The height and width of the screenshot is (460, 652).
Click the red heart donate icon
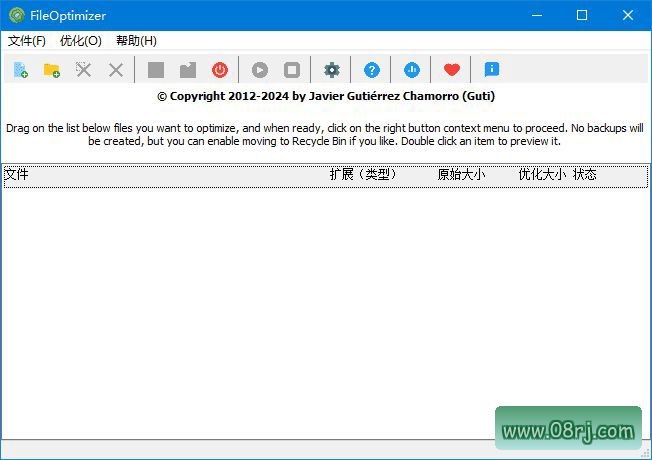pos(452,70)
